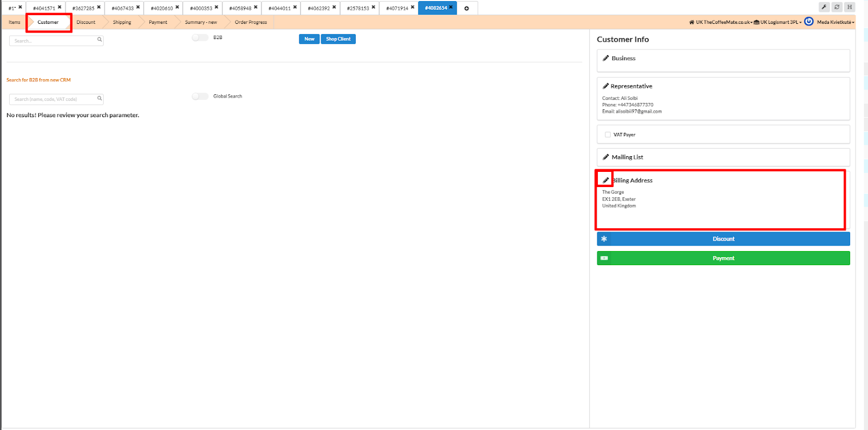Close order tab #4041571
The image size is (868, 430).
(x=60, y=7)
